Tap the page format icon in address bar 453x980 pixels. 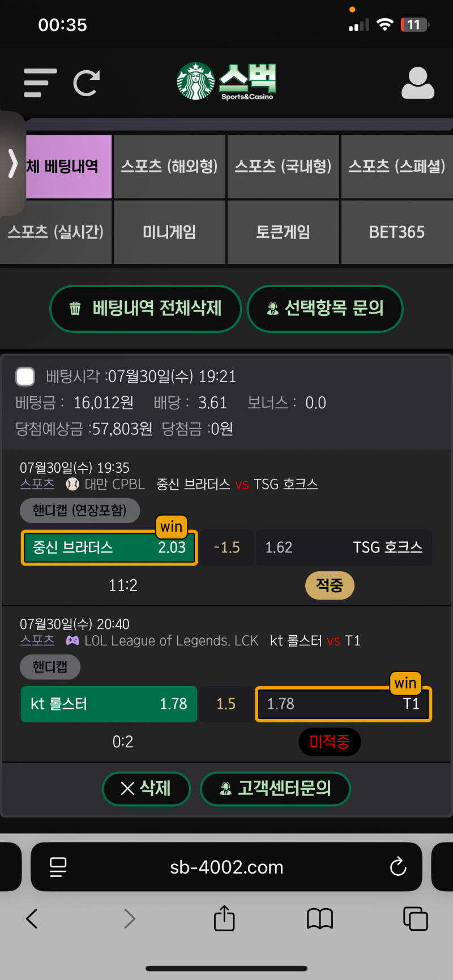pos(58,866)
